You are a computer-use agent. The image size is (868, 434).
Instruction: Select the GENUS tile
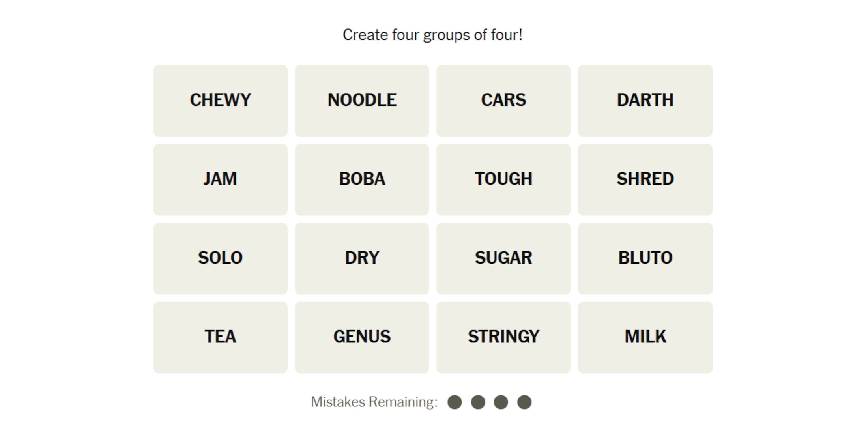[362, 337]
